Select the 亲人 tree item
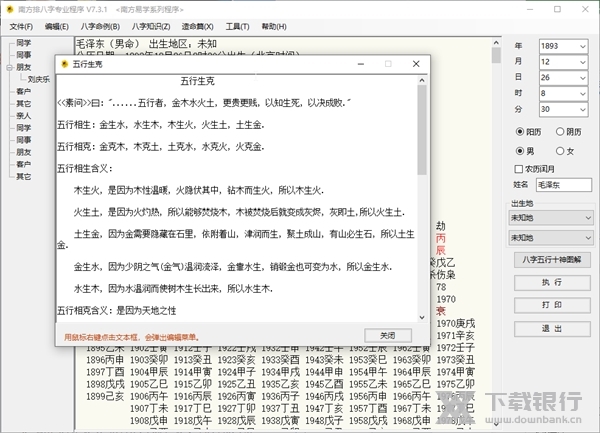Viewport: 600px width, 433px height. [x=23, y=116]
